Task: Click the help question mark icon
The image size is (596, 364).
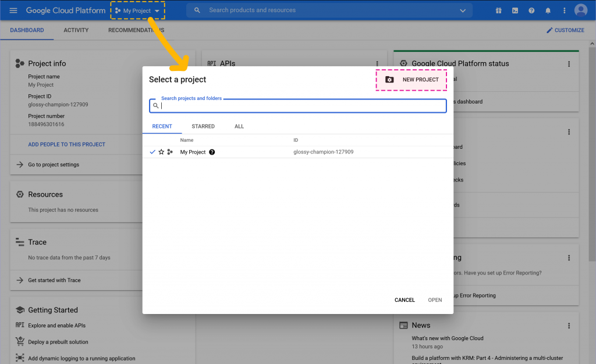Action: click(x=531, y=10)
